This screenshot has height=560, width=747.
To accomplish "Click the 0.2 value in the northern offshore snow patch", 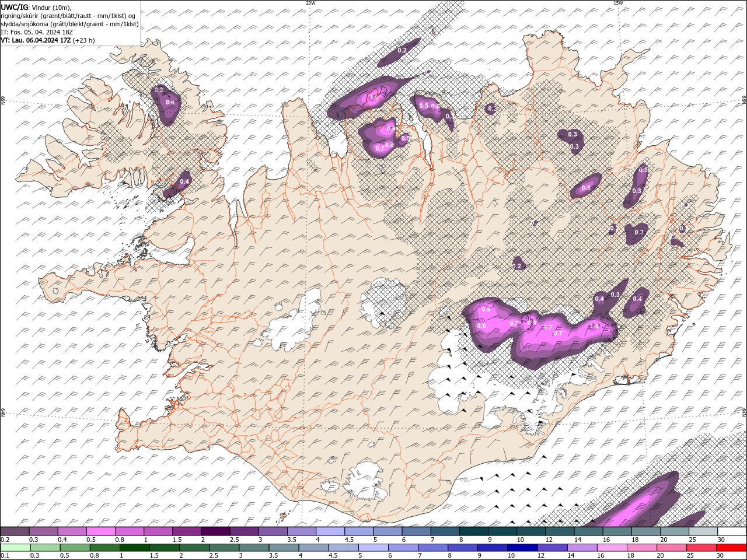I will 402,51.
